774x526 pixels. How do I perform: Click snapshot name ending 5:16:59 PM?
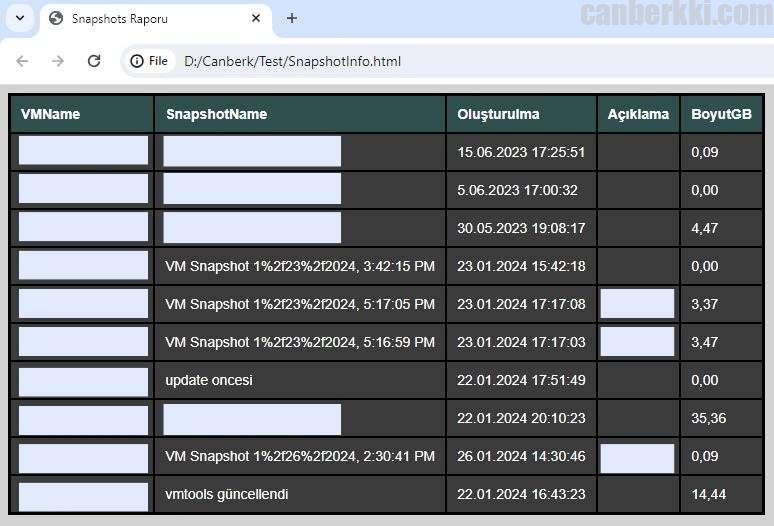pyautogui.click(x=300, y=342)
